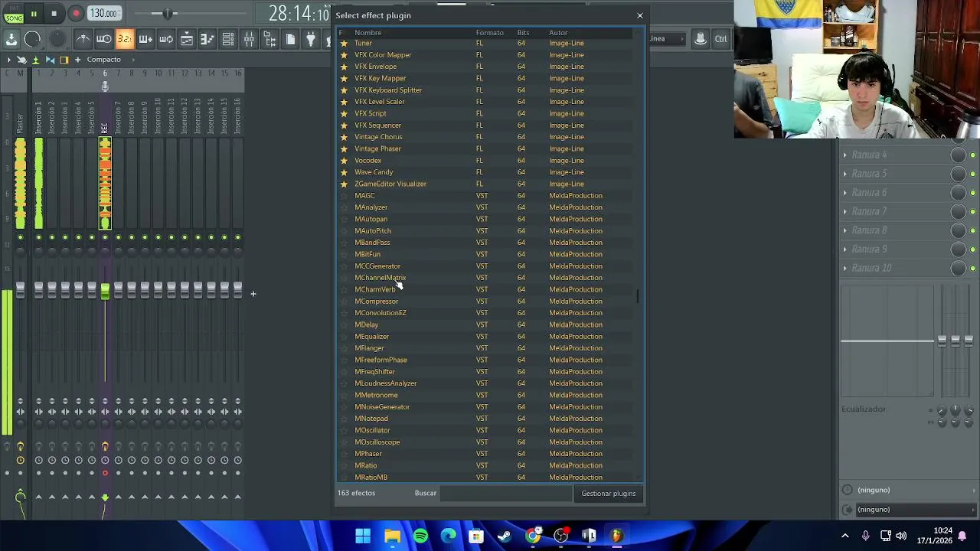The image size is (980, 551).
Task: Open the project/page document icon
Action: 290,39
